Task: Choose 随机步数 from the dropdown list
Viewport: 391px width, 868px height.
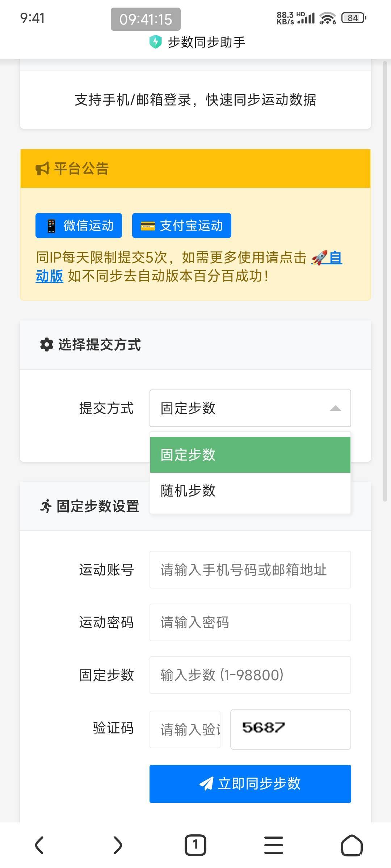Action: 250,491
